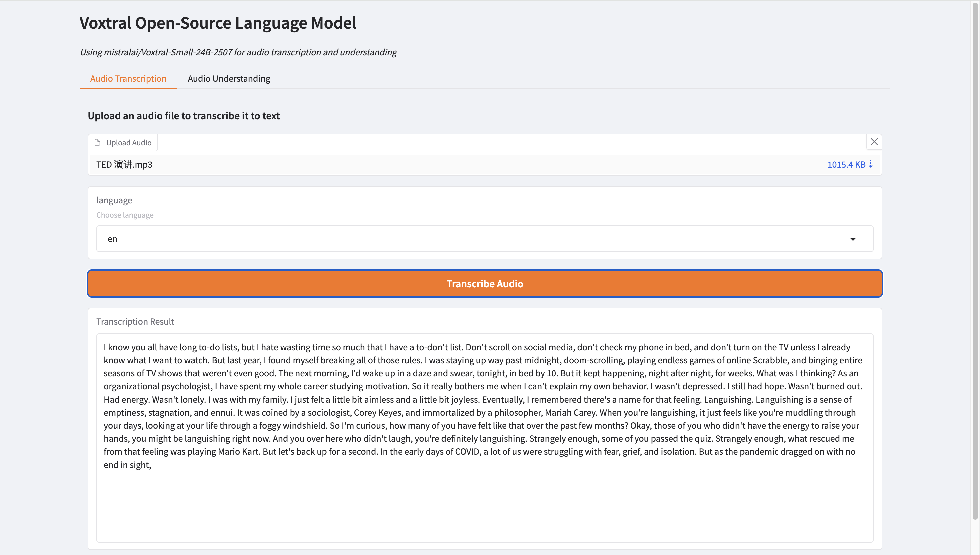Click the language field label
Screen dimensions: 980x555
[114, 200]
